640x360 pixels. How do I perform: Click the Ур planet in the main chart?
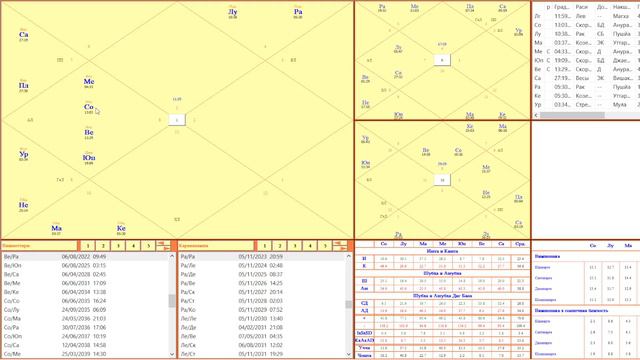(24, 155)
